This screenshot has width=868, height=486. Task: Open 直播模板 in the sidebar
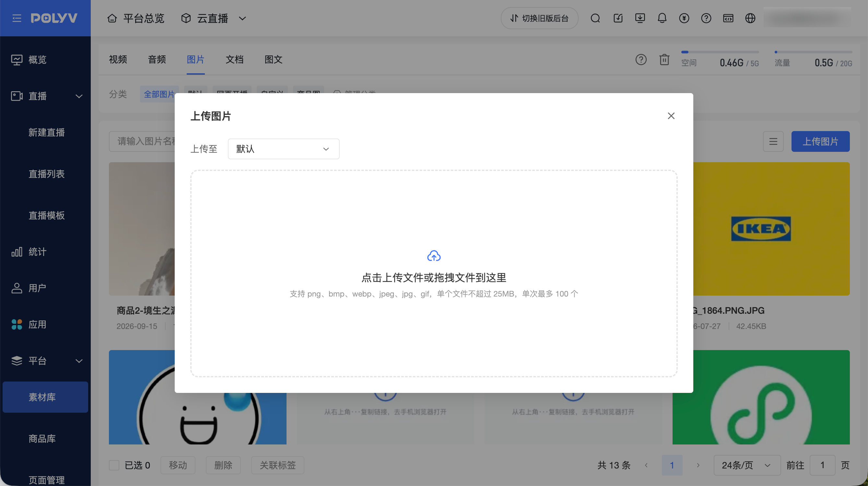[x=46, y=215]
